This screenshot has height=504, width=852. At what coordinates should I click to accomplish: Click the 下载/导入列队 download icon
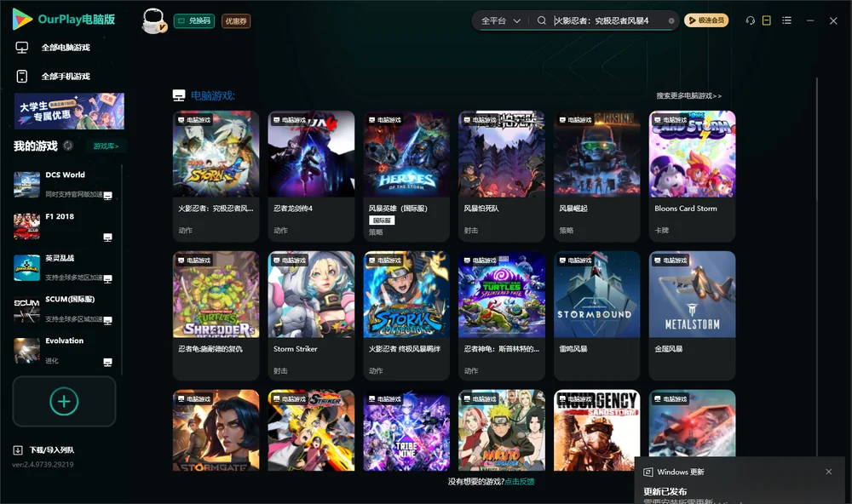[x=18, y=450]
